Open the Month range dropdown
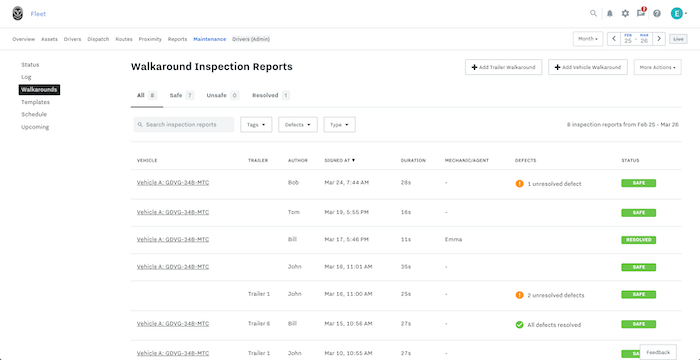 [x=588, y=39]
